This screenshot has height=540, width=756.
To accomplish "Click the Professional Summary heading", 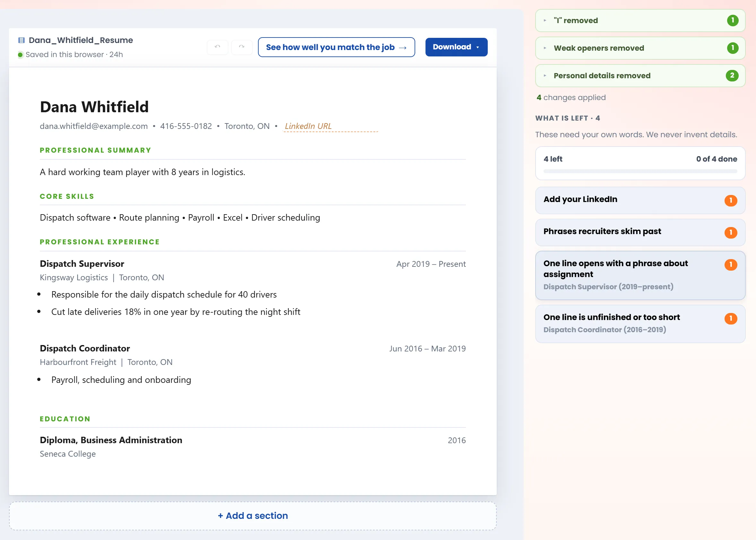I will coord(96,150).
